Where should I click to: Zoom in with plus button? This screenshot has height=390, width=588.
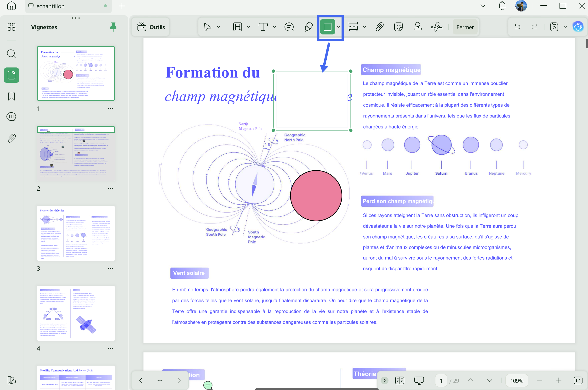coord(559,380)
